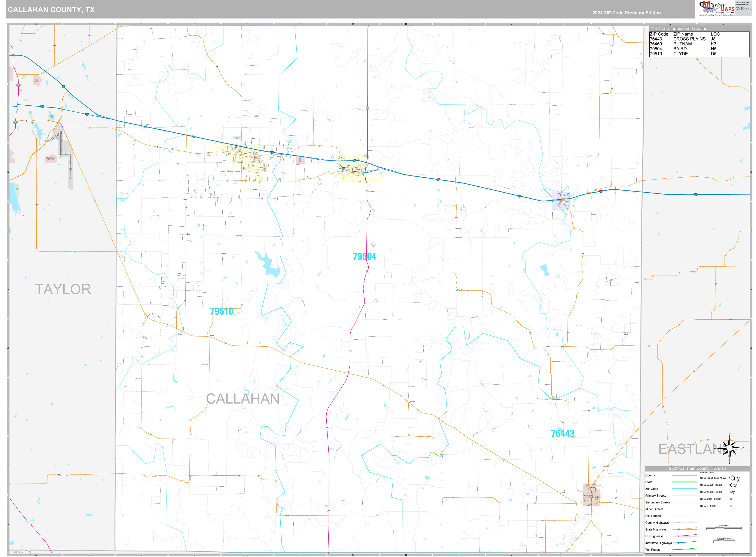Click the Exit Ramps legend label
Viewport: 756px width, 557px height.
coord(653,516)
